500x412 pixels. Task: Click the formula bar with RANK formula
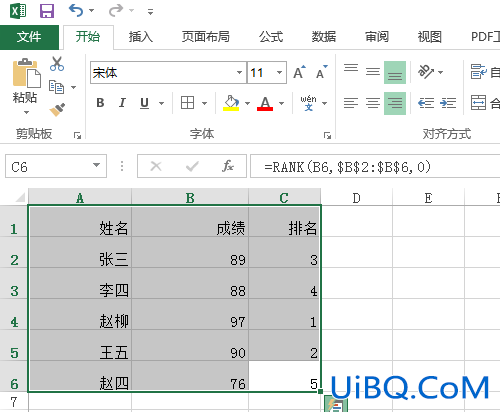[375, 166]
